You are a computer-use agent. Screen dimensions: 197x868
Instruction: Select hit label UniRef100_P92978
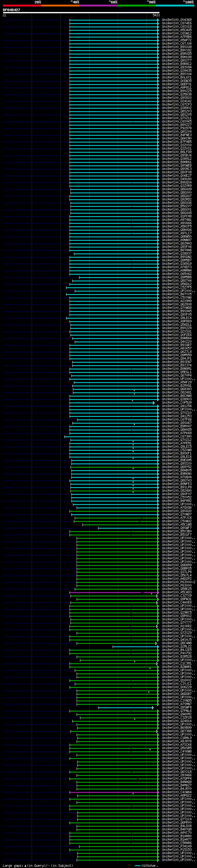pos(176,128)
